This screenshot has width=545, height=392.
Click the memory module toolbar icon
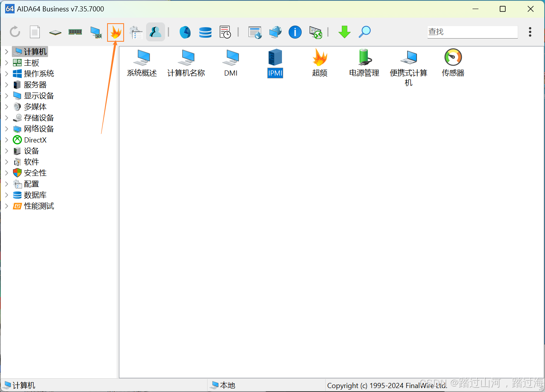point(75,32)
